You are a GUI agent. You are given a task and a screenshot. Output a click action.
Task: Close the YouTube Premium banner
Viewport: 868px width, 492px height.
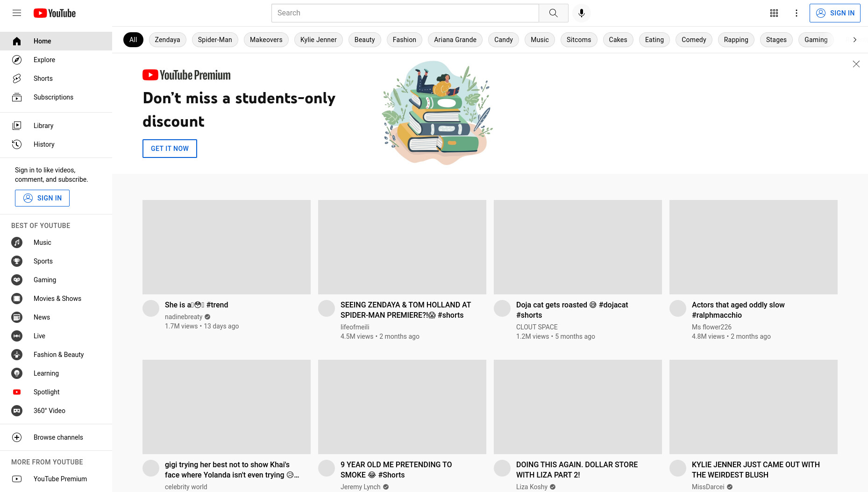856,64
